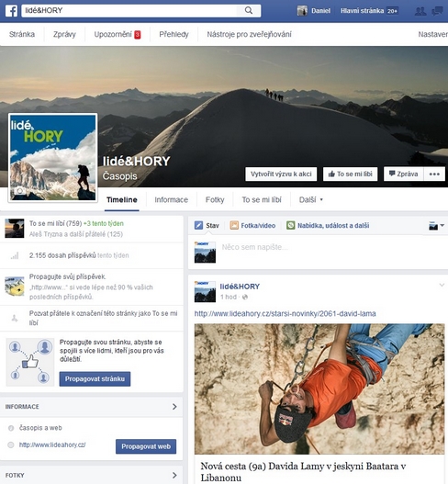The height and width of the screenshot is (484, 448).
Task: Click the Nabídka, událost a další icon
Action: pos(290,225)
